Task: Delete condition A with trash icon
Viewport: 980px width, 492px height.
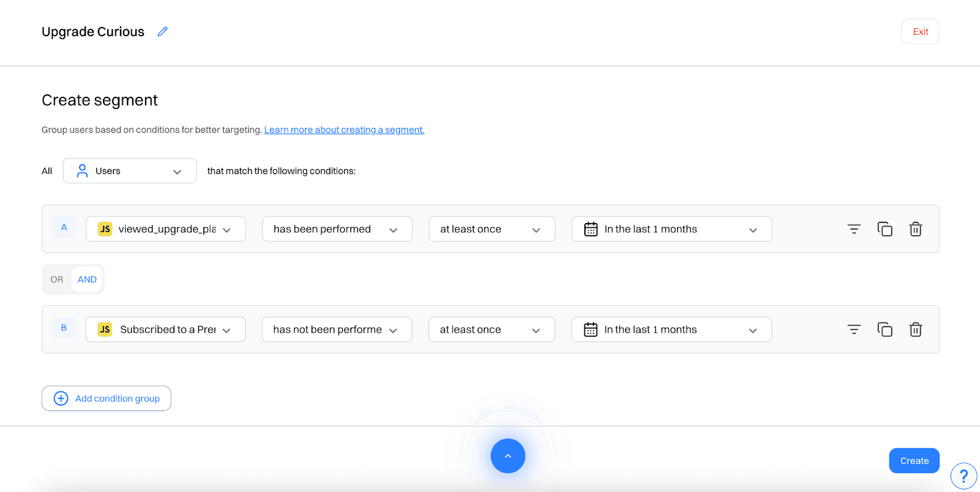Action: [x=915, y=229]
